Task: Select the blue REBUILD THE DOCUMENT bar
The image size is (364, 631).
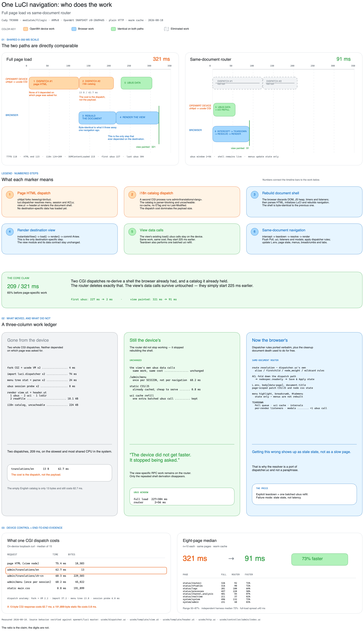Action: (x=97, y=118)
